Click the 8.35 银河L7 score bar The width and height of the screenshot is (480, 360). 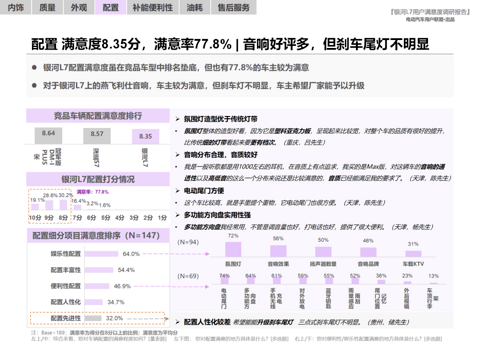tap(146, 137)
